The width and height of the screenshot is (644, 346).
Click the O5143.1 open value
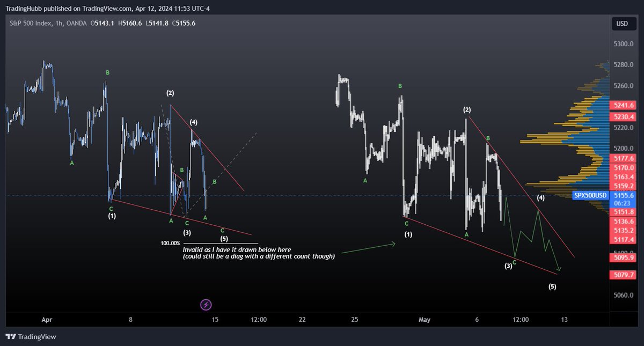tap(101, 24)
